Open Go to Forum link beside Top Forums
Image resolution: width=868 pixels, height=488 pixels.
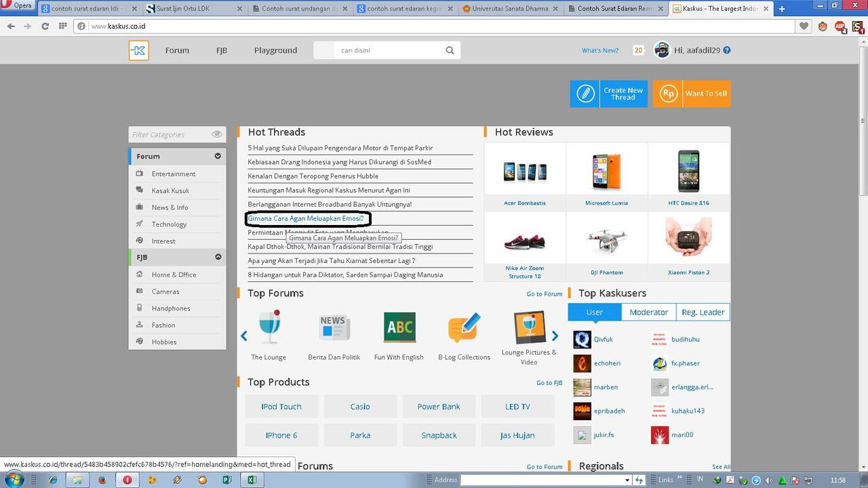click(545, 293)
